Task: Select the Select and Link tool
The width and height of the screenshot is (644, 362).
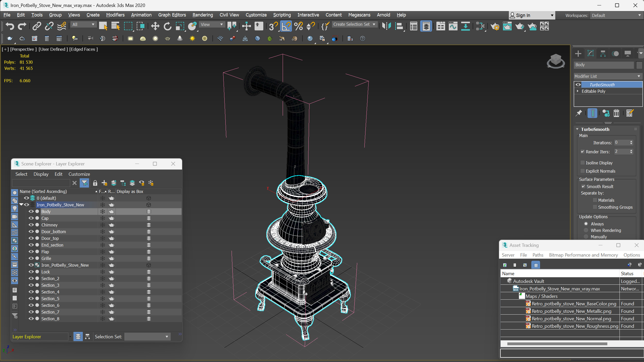Action: [37, 26]
